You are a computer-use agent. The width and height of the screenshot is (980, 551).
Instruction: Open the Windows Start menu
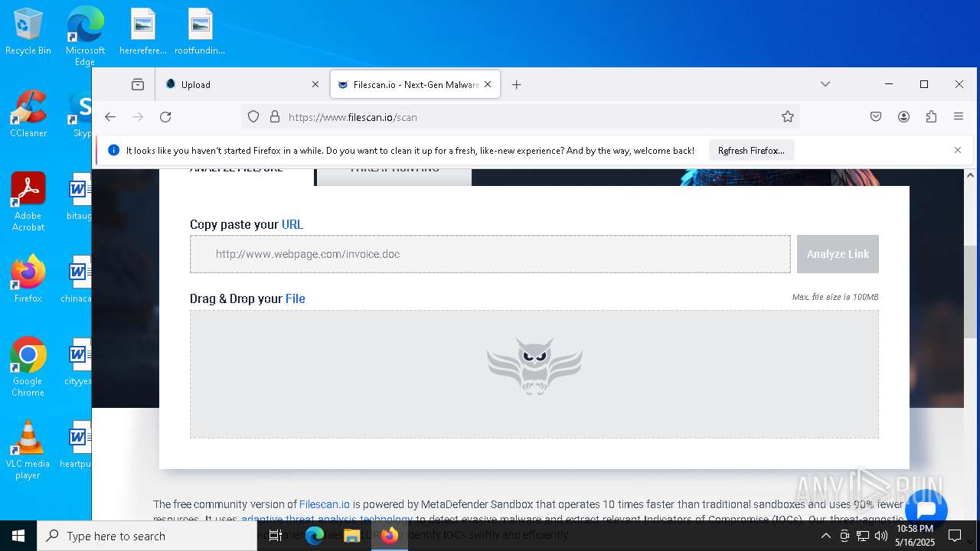pyautogui.click(x=18, y=536)
